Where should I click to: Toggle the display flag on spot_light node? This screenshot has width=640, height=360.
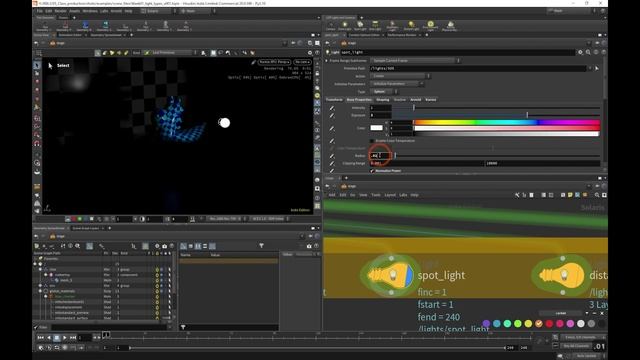tap(410, 275)
